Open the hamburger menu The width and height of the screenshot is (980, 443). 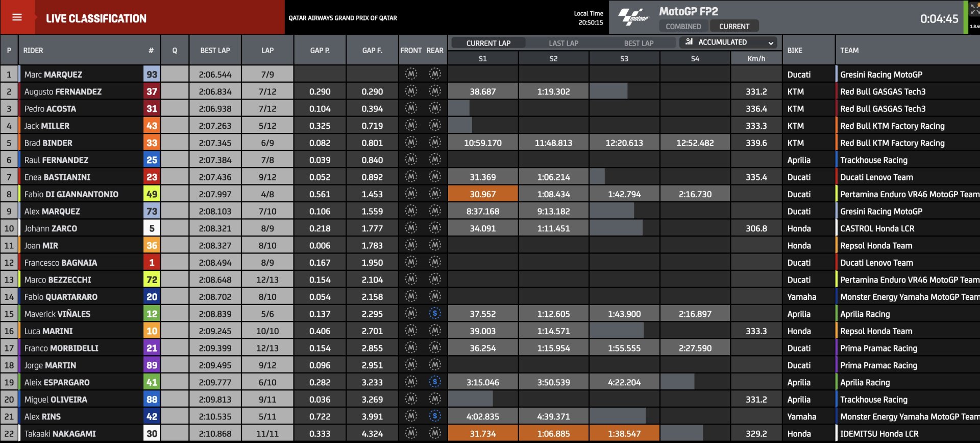tap(17, 17)
